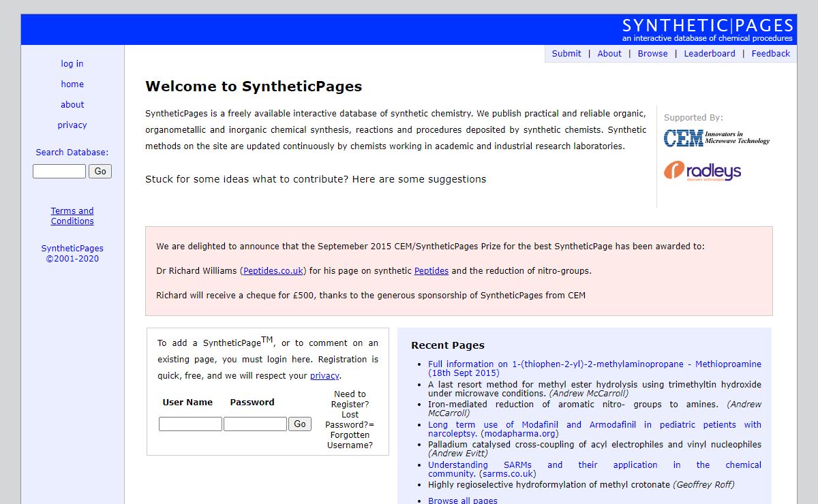Click the Supported By label
This screenshot has height=504, width=818.
pyautogui.click(x=693, y=117)
